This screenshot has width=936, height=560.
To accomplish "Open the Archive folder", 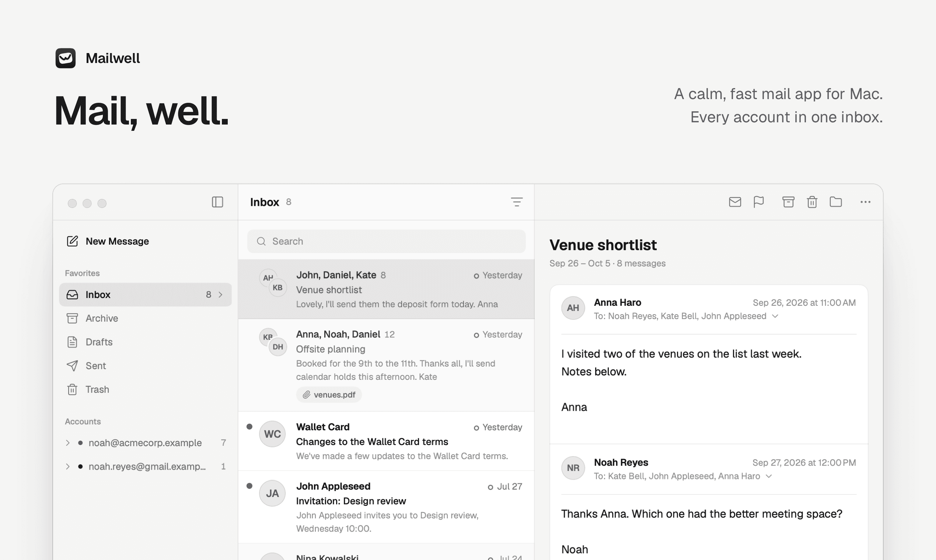I will pyautogui.click(x=145, y=318).
